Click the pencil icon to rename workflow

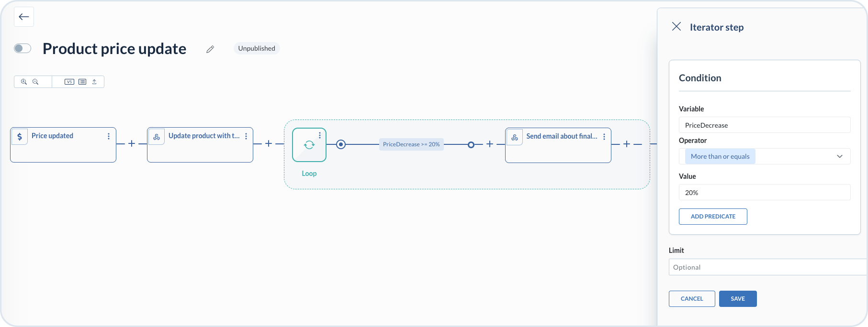[210, 49]
